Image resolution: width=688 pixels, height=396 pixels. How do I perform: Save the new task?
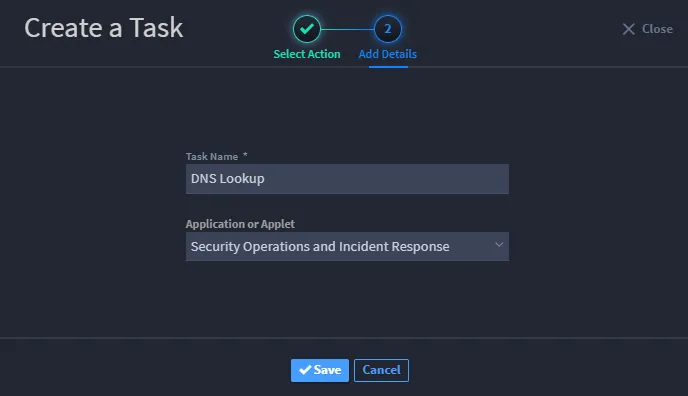[319, 370]
